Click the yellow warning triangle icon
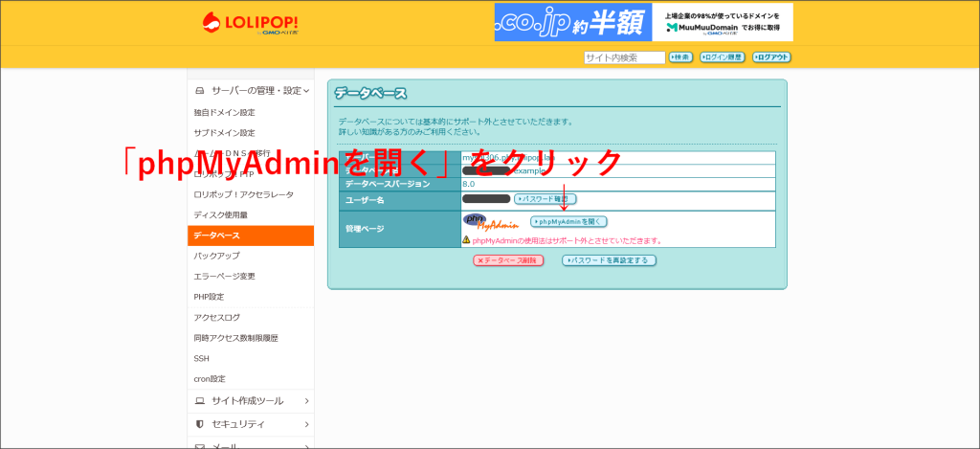Viewport: 980px width, 449px height. (x=466, y=240)
